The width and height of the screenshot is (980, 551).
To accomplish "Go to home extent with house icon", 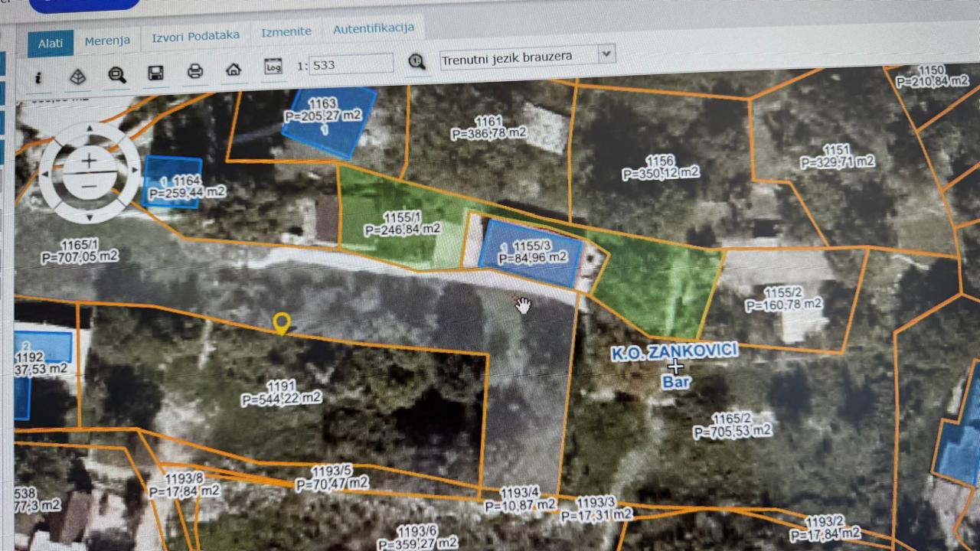I will pyautogui.click(x=234, y=70).
